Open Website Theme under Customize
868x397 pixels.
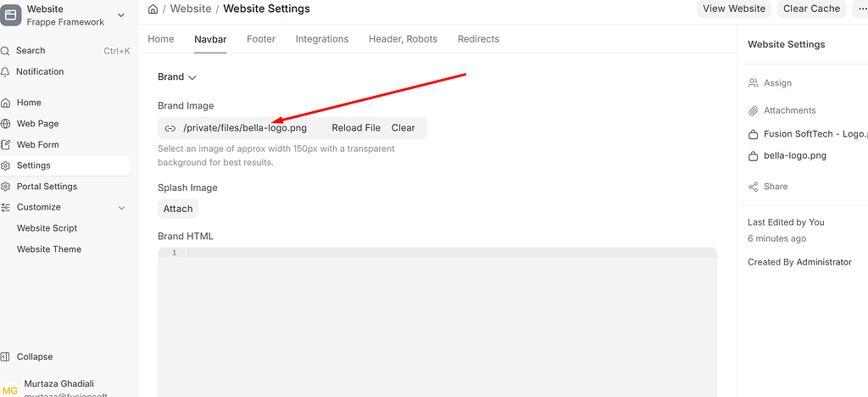49,249
